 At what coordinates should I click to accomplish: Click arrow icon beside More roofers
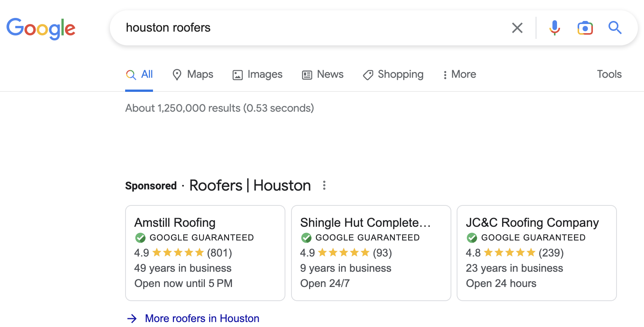tap(132, 319)
